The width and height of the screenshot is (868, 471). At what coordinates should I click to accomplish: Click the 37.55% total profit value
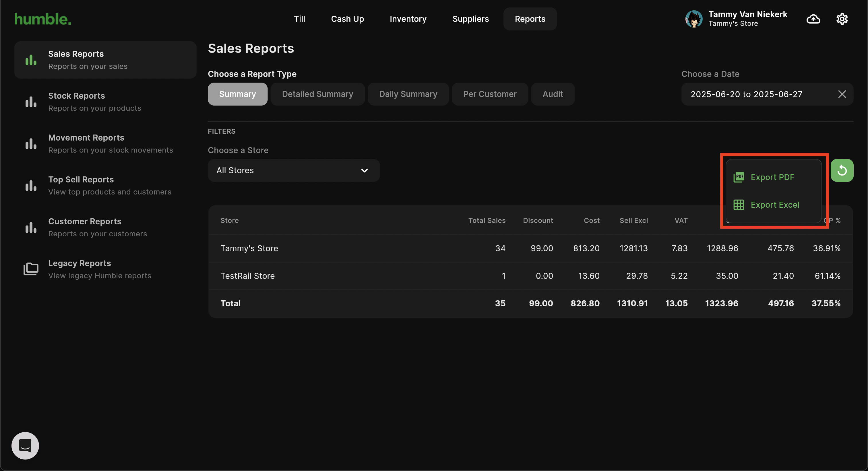pyautogui.click(x=826, y=304)
